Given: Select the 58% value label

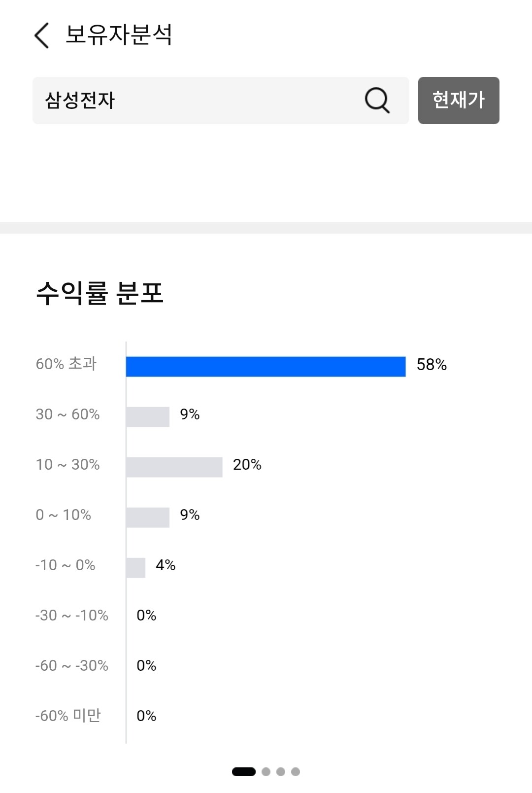Looking at the screenshot, I should (432, 365).
